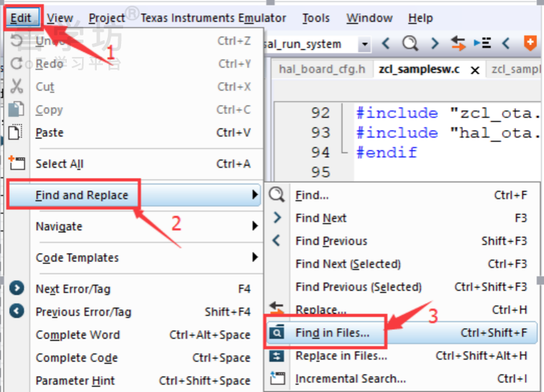Switch to the hal_board_cfg.h tab
The width and height of the screenshot is (544, 392).
coord(322,70)
